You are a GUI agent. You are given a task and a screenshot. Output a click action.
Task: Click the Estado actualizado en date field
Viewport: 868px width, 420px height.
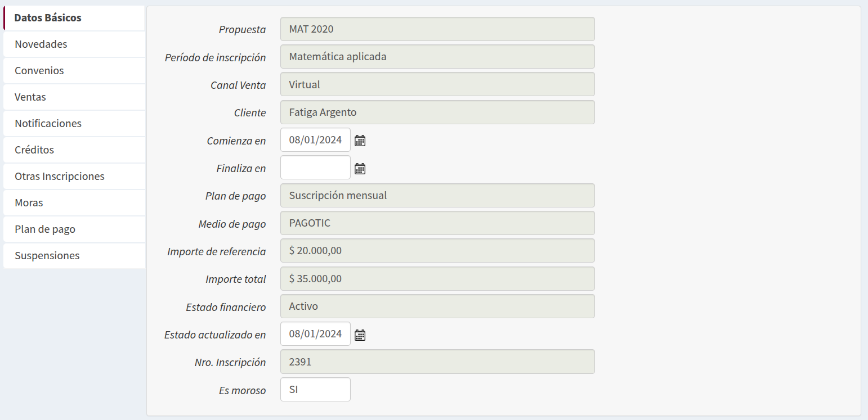point(315,334)
